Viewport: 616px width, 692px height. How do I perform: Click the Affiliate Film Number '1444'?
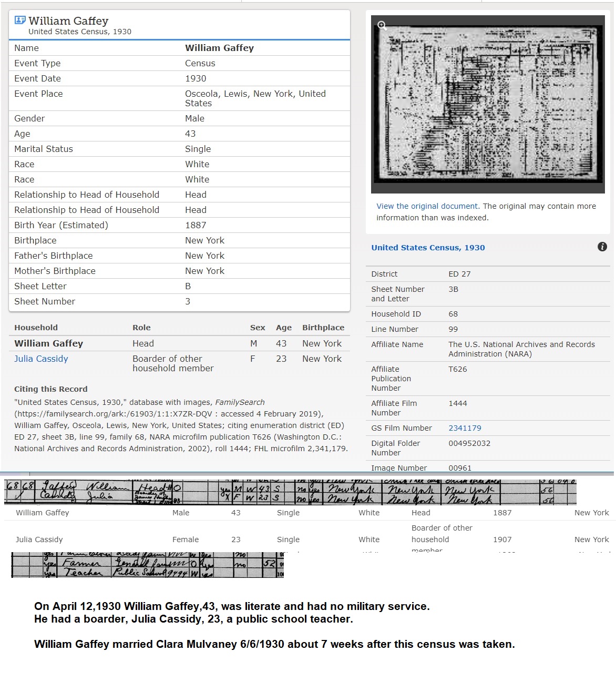pyautogui.click(x=458, y=403)
